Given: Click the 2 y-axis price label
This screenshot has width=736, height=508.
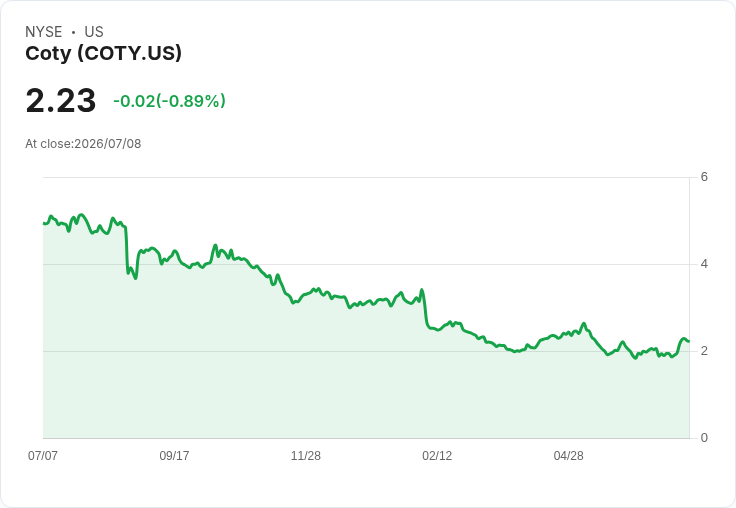Looking at the screenshot, I should pyautogui.click(x=704, y=351).
